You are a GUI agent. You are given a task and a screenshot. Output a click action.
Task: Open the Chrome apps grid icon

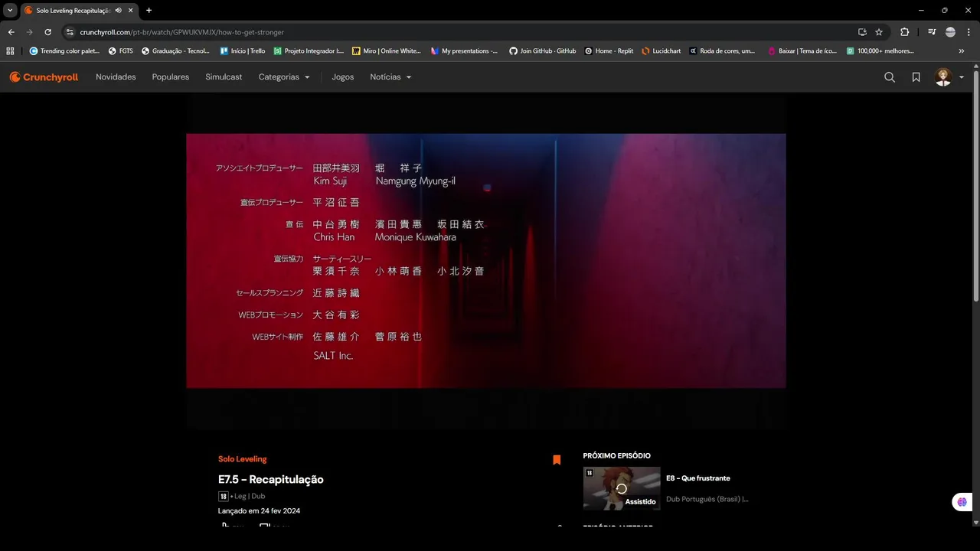point(10,51)
